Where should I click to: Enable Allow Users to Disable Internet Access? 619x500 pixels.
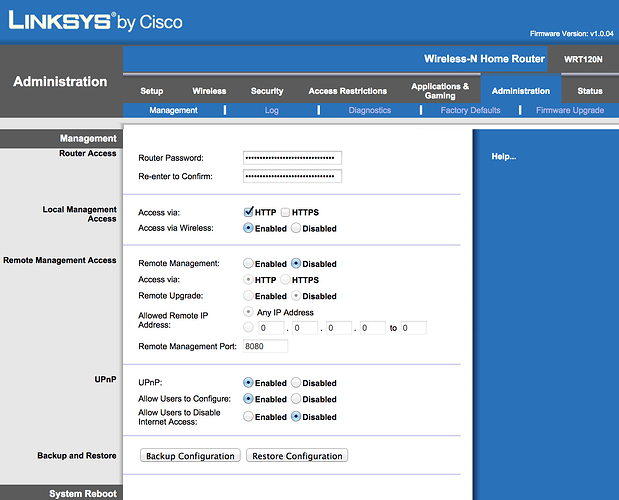point(248,416)
